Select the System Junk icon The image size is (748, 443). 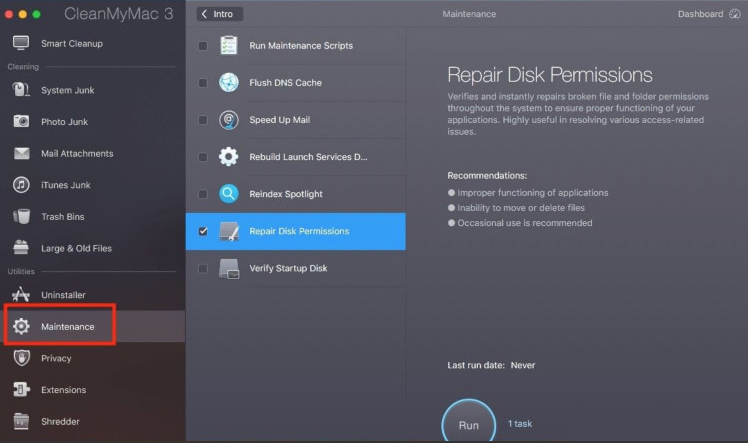click(21, 90)
